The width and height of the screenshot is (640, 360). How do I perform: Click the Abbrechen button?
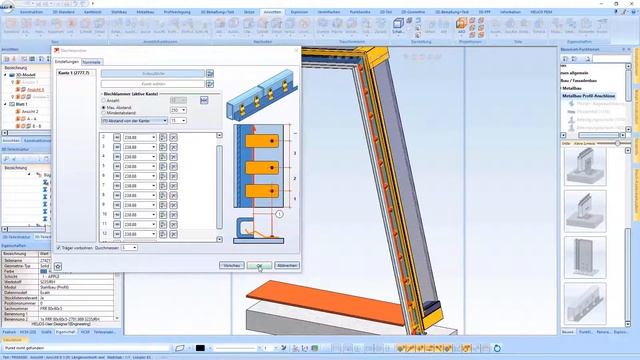click(287, 266)
